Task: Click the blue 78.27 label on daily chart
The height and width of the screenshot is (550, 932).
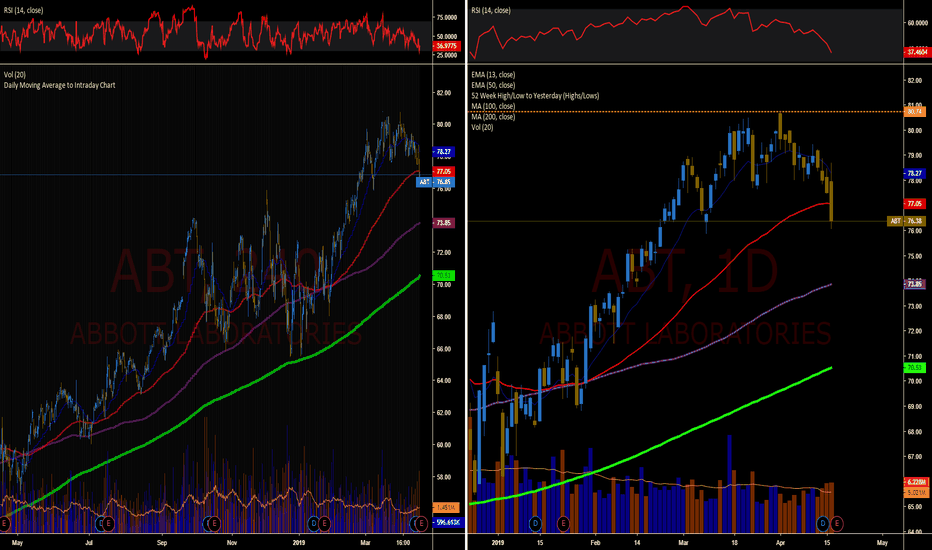Action: pyautogui.click(x=915, y=174)
